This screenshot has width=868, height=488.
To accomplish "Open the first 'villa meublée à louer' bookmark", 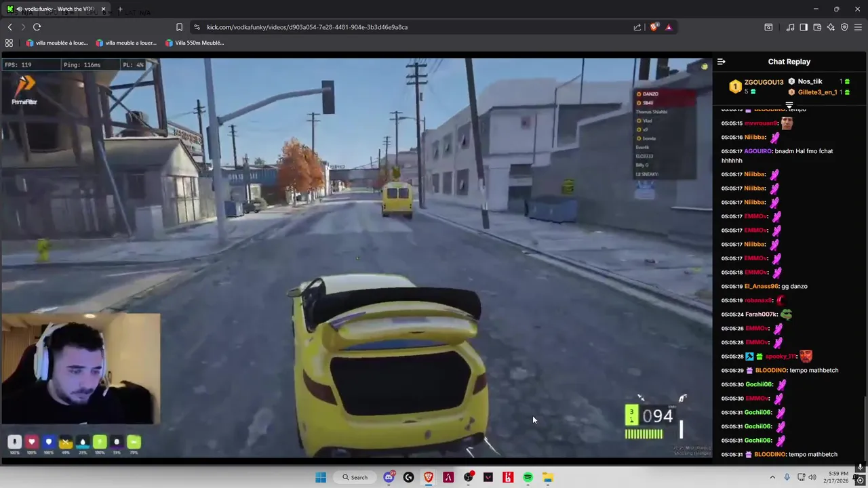I will pyautogui.click(x=57, y=43).
